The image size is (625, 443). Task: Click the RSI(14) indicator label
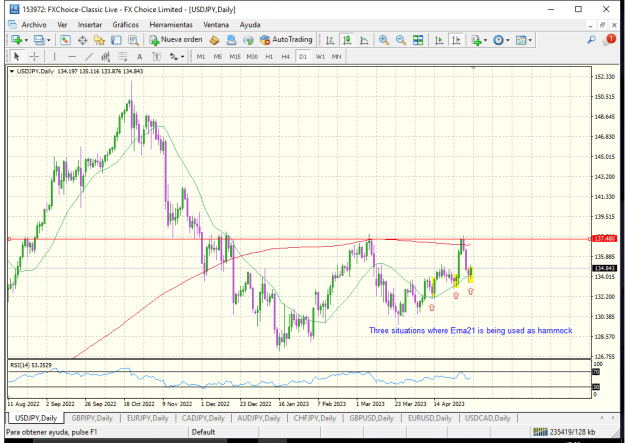29,365
